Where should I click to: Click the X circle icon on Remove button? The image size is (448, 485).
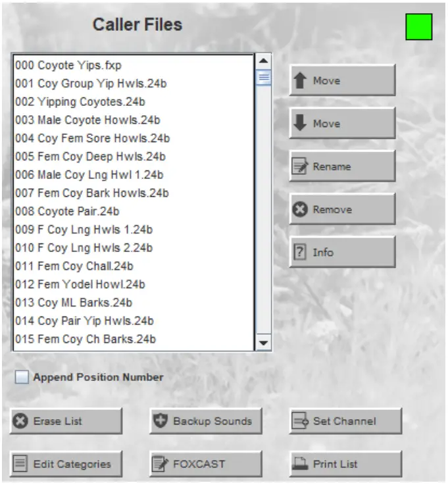point(300,209)
